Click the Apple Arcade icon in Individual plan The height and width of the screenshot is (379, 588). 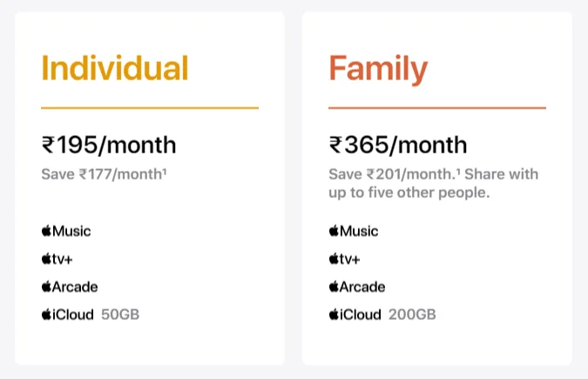[46, 287]
